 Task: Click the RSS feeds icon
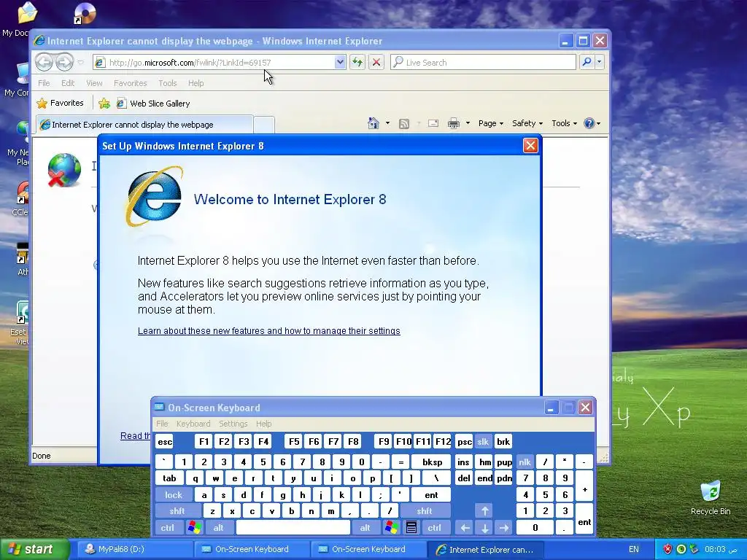[x=404, y=124]
